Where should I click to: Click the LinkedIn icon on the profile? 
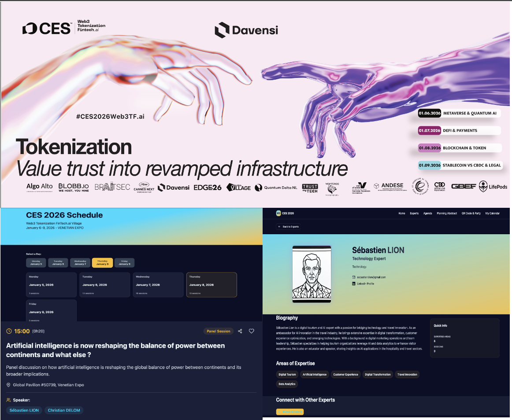[x=354, y=284]
